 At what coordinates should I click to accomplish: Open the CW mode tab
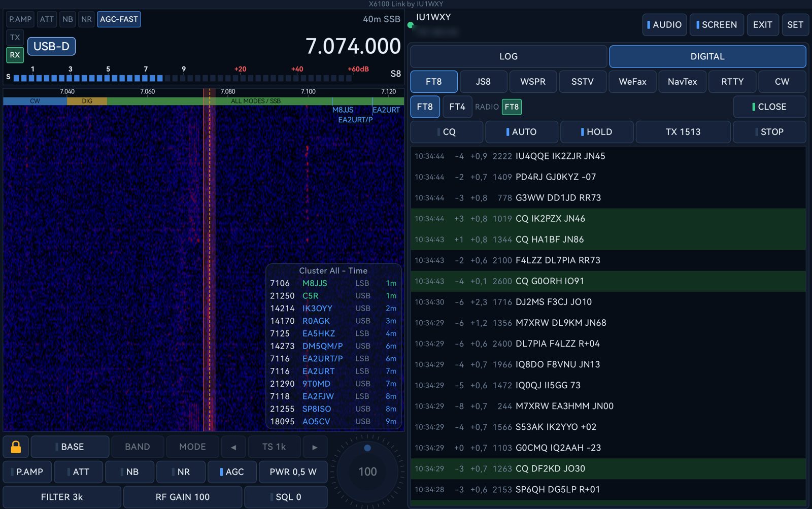[782, 82]
